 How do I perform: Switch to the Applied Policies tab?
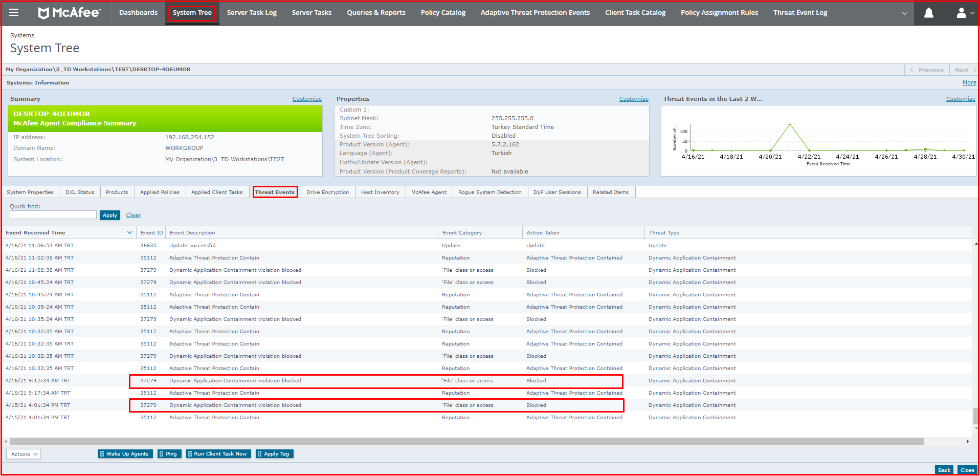[x=160, y=192]
